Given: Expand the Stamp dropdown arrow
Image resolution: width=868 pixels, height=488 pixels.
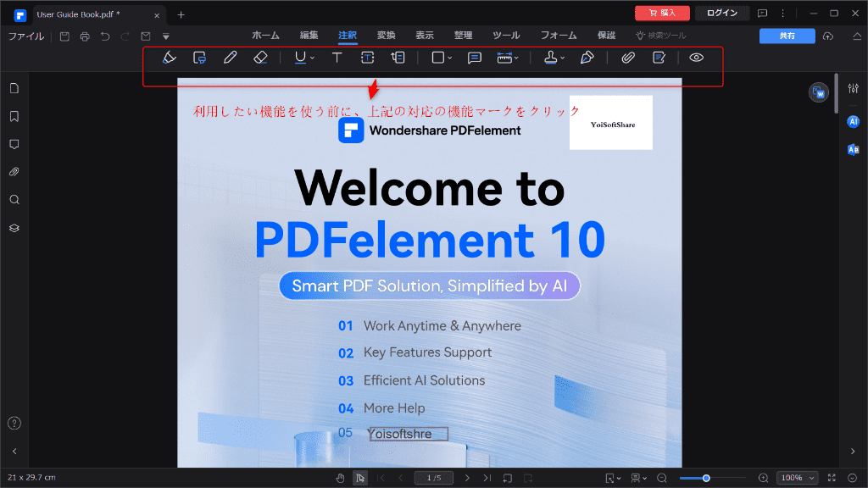Looking at the screenshot, I should pyautogui.click(x=563, y=58).
